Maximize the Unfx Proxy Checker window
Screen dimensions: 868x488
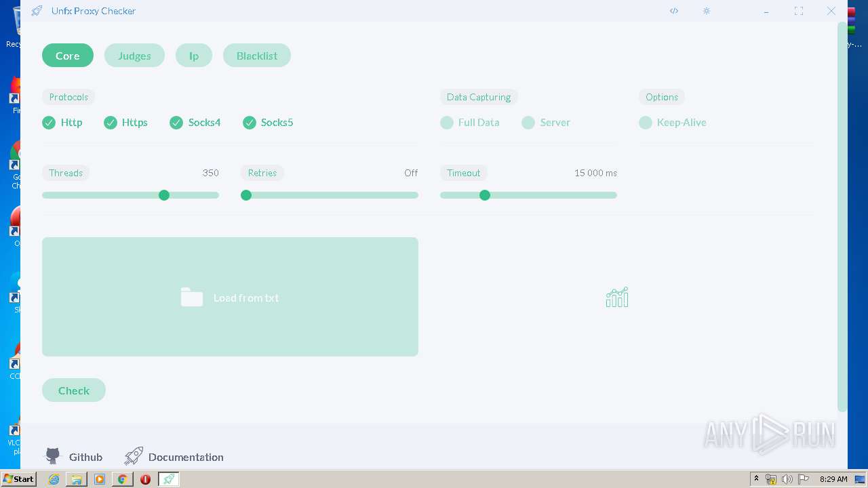point(799,11)
